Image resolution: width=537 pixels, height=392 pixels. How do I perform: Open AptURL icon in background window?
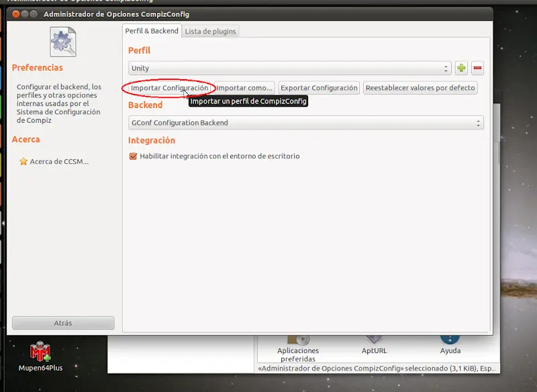pyautogui.click(x=374, y=345)
